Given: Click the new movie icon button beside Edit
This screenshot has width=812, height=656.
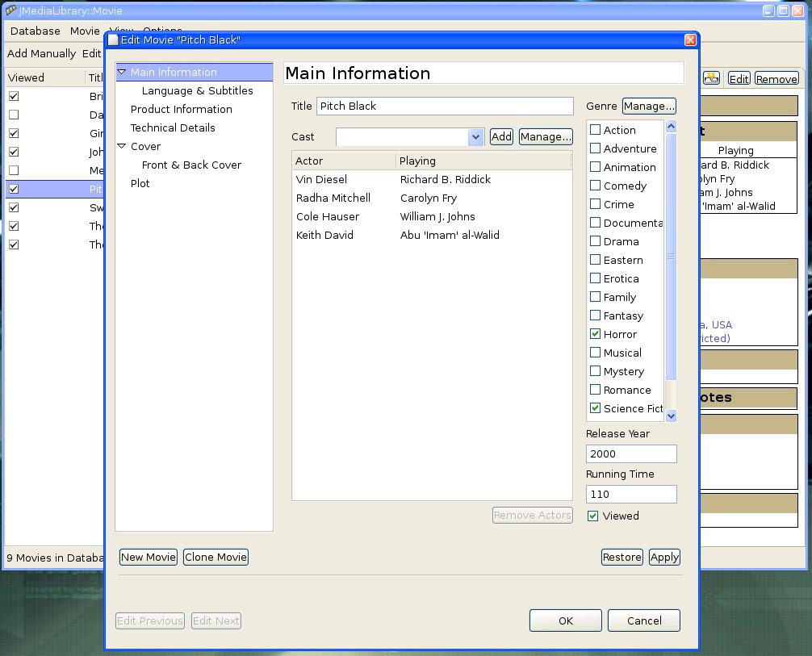Looking at the screenshot, I should (711, 78).
